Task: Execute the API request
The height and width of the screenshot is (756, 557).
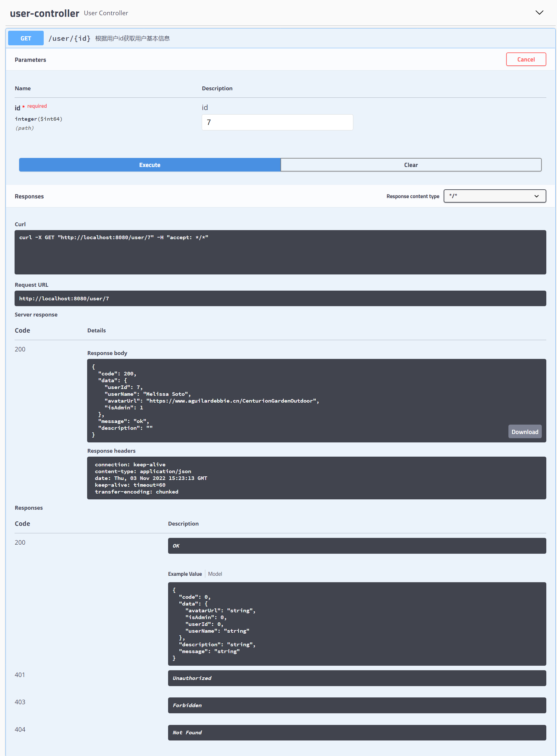Action: point(150,165)
